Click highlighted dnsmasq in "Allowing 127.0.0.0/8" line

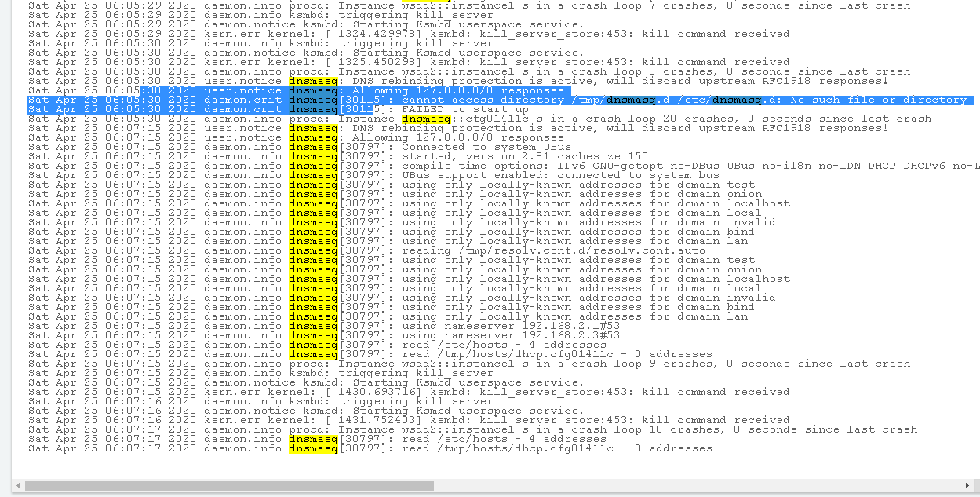pos(314,90)
